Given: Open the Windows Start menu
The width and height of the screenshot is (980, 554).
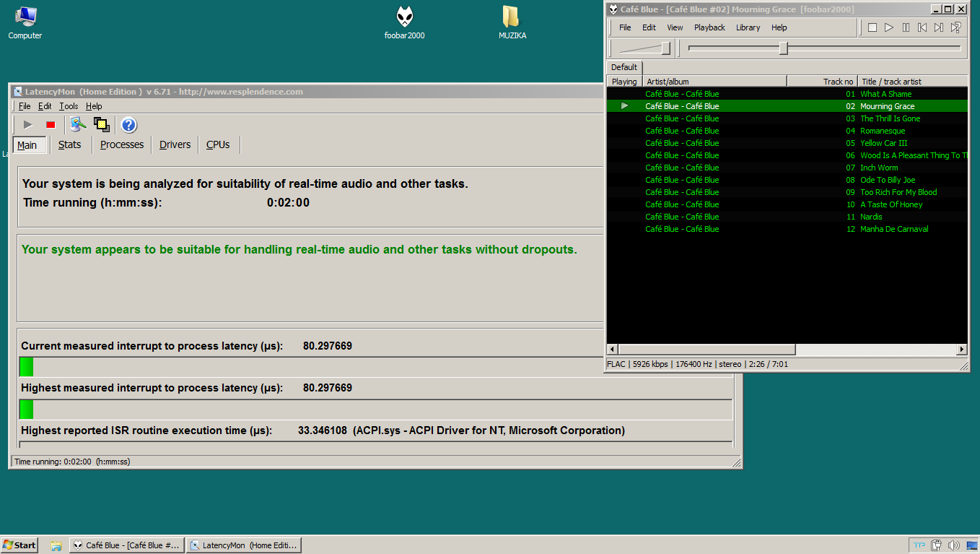Looking at the screenshot, I should (x=19, y=545).
